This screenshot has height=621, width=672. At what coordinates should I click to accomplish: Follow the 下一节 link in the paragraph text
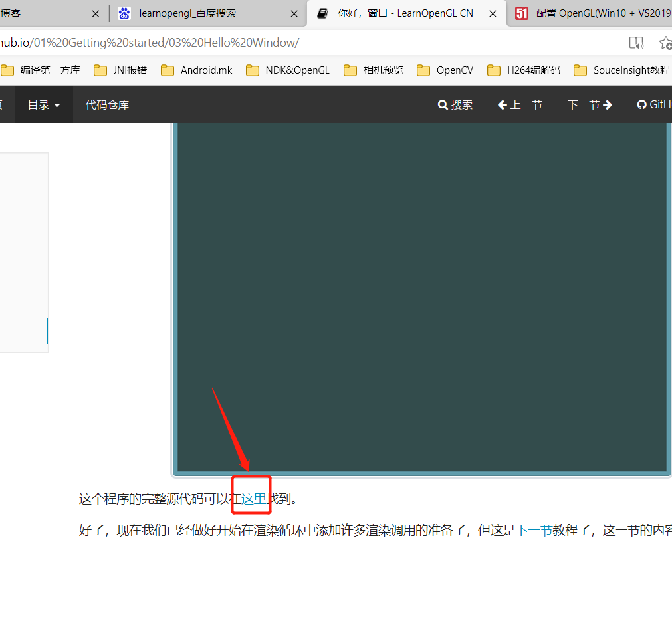click(536, 530)
